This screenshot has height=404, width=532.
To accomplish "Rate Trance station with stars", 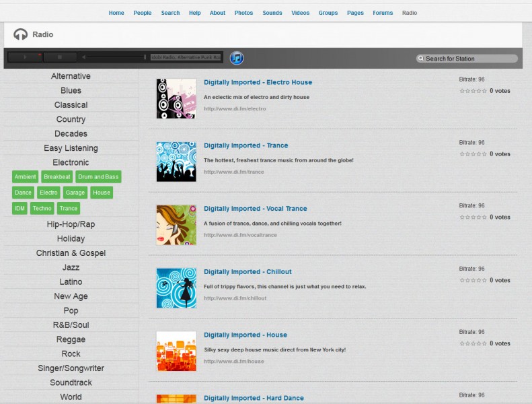I will 473,154.
